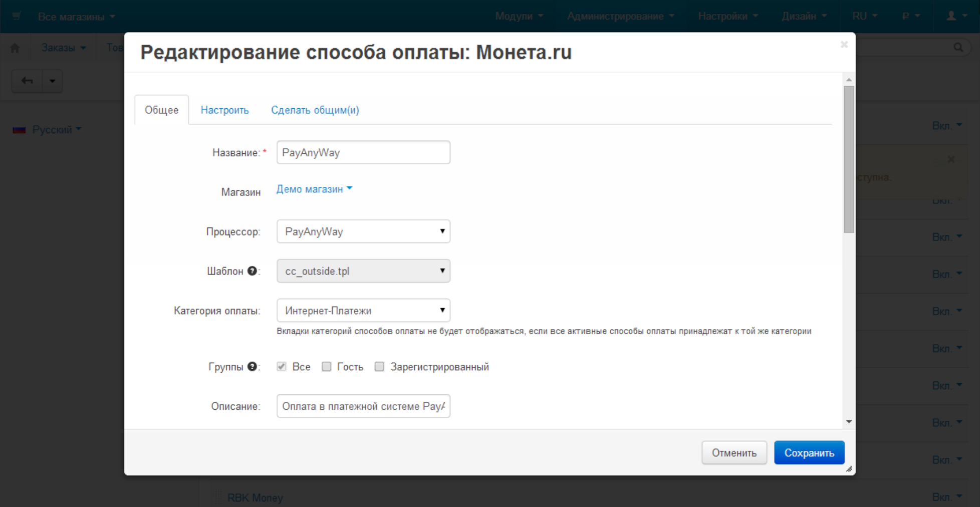
Task: Open the ruble currency dropdown
Action: coord(911,16)
